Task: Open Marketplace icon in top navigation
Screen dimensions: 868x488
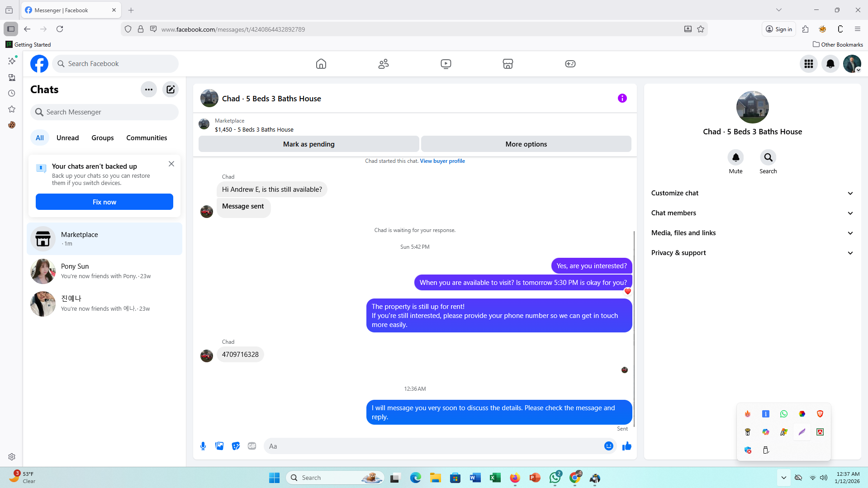Action: coord(508,64)
